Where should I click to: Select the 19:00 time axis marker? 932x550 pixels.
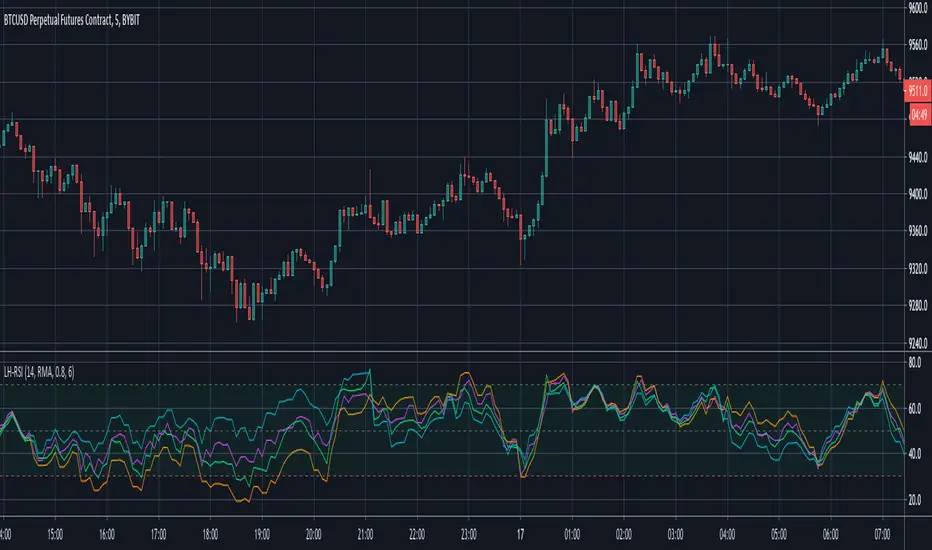(x=261, y=532)
